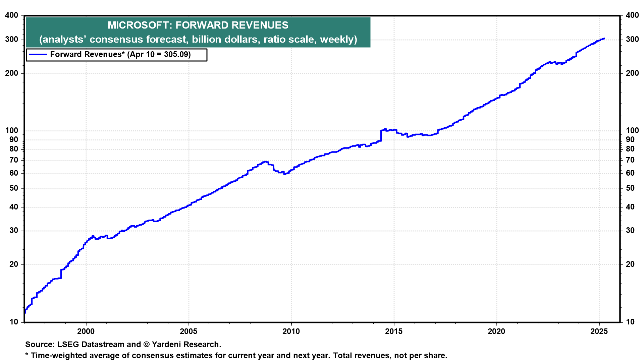644x362 pixels.
Task: Click the "20" label on the right y-axis
Action: click(630, 264)
